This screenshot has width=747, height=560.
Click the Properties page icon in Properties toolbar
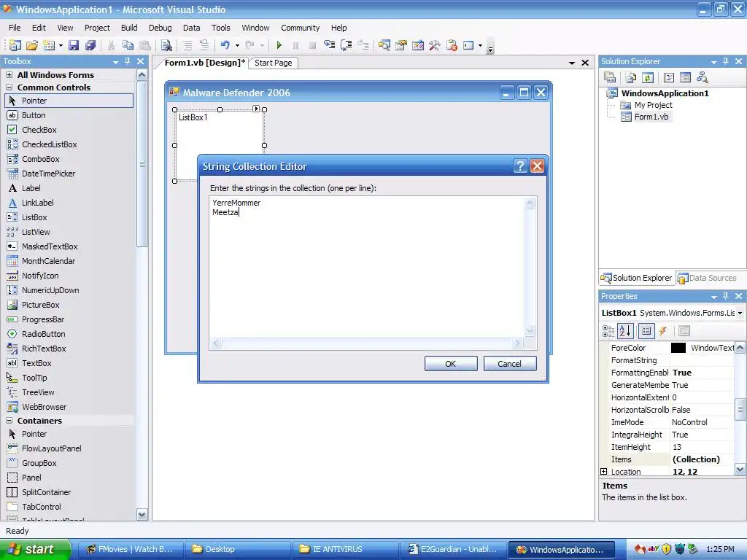[x=684, y=331]
